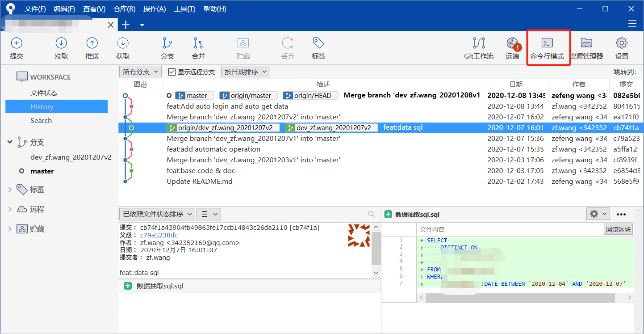Screen dimensions: 644x334
Task: Expand the 贮藏 section in sidebar
Action: (10, 229)
